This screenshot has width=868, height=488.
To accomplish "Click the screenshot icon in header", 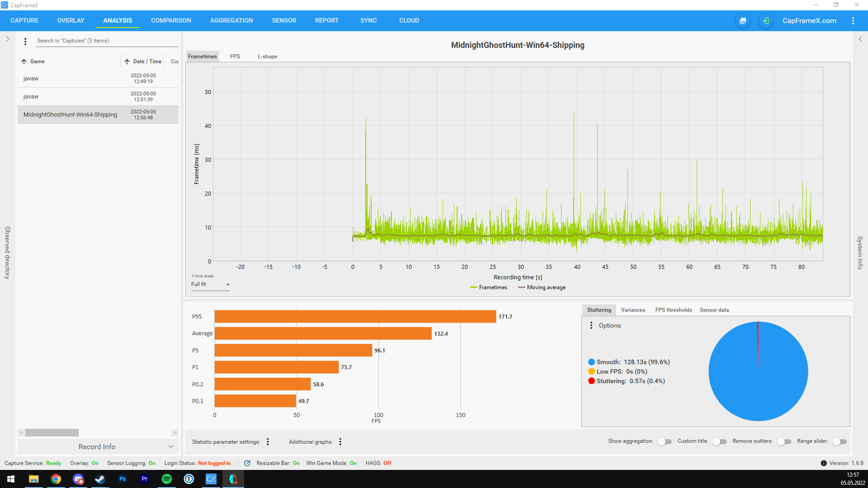I will 742,21.
